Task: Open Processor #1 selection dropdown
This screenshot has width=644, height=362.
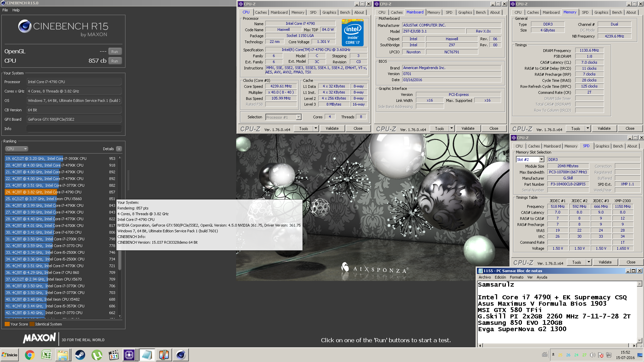Action: [x=283, y=117]
